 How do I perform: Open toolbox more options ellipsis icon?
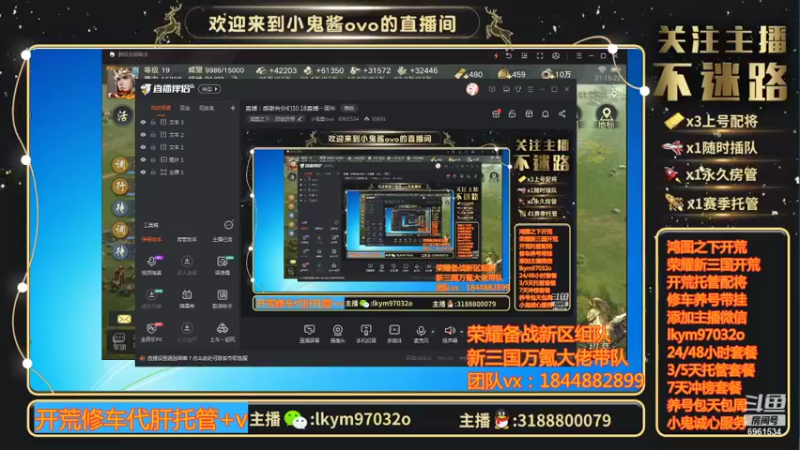tap(229, 225)
